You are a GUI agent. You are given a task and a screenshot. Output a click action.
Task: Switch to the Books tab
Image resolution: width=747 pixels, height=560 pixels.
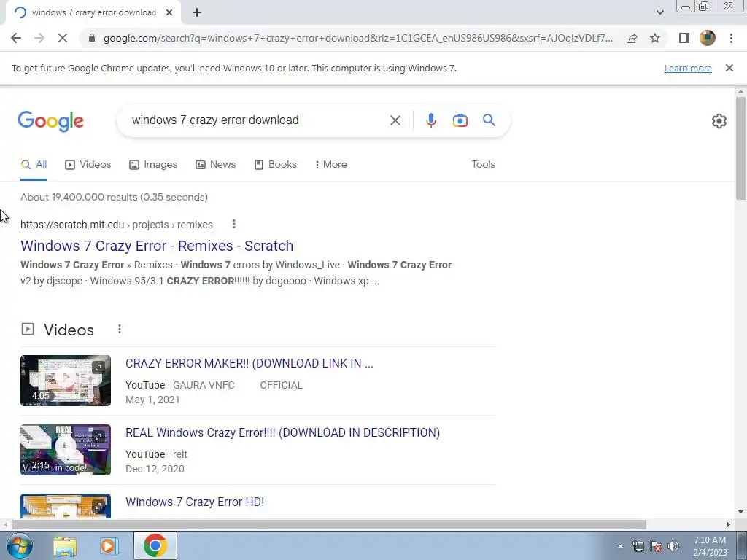275,165
